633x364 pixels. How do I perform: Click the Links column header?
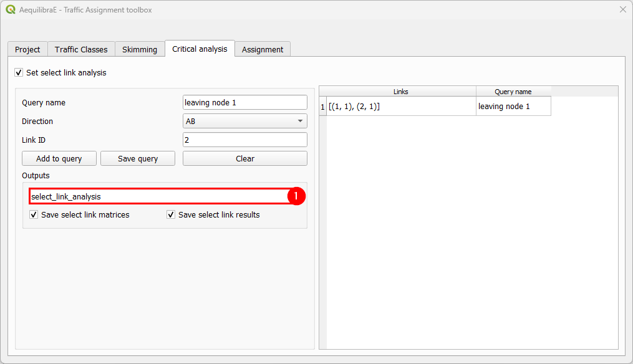(x=399, y=91)
